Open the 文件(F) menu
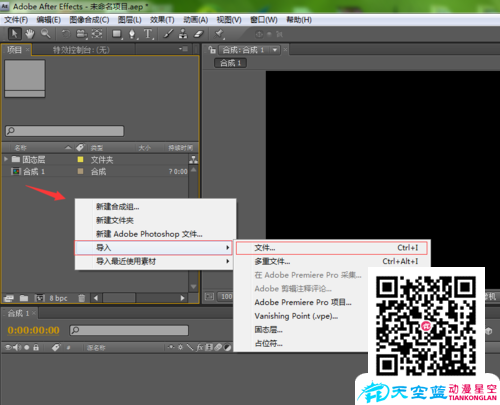Viewport: 500px width, 405px height. [x=16, y=20]
